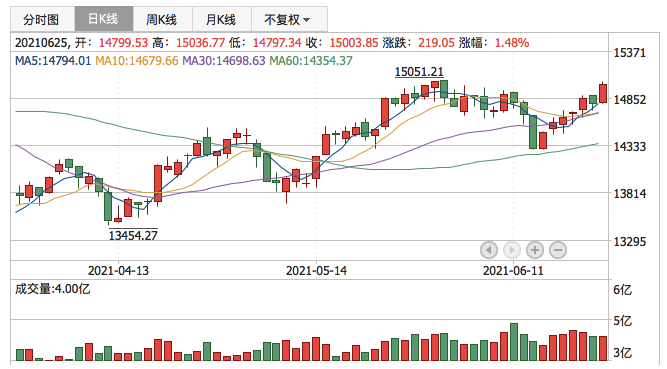Image resolution: width=667 pixels, height=369 pixels.
Task: Show the 月K线 tab
Action: 221,20
